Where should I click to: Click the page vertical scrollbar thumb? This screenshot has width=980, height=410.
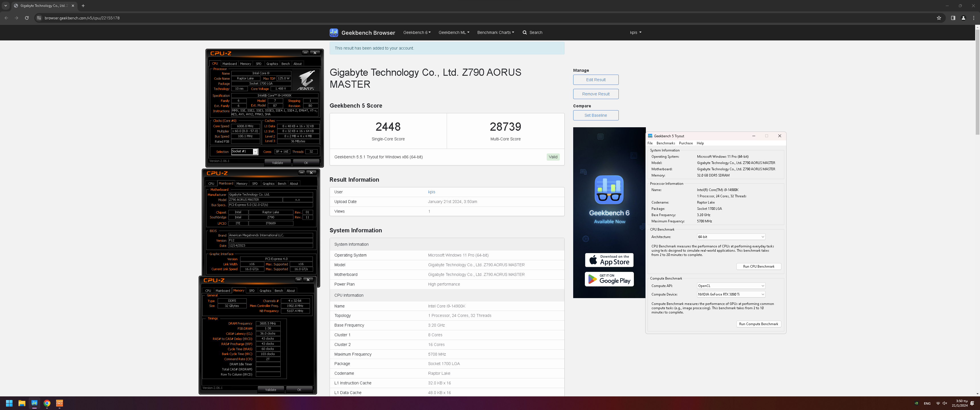tap(977, 82)
